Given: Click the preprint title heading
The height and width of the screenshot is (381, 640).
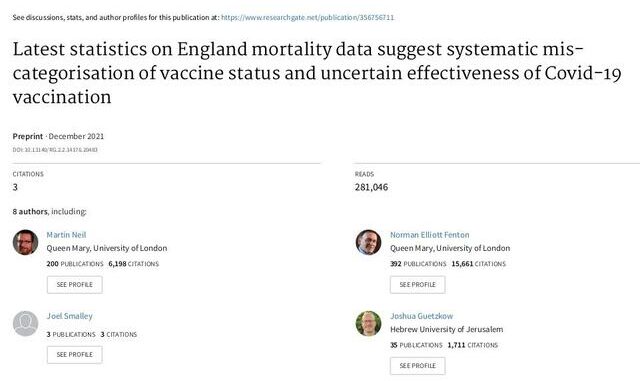Looking at the screenshot, I should click(x=317, y=73).
